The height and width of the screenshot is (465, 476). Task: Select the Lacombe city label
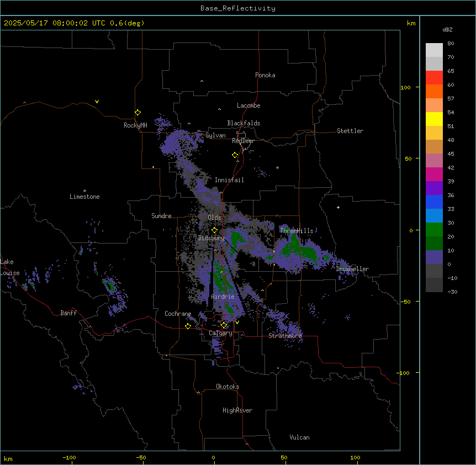click(248, 105)
